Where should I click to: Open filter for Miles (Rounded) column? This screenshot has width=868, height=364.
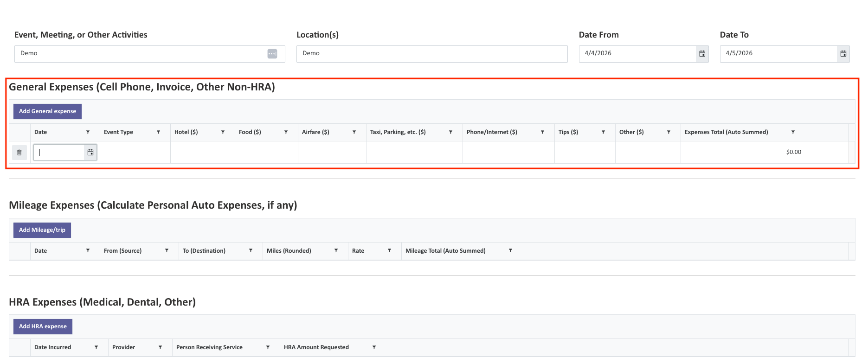coord(336,251)
